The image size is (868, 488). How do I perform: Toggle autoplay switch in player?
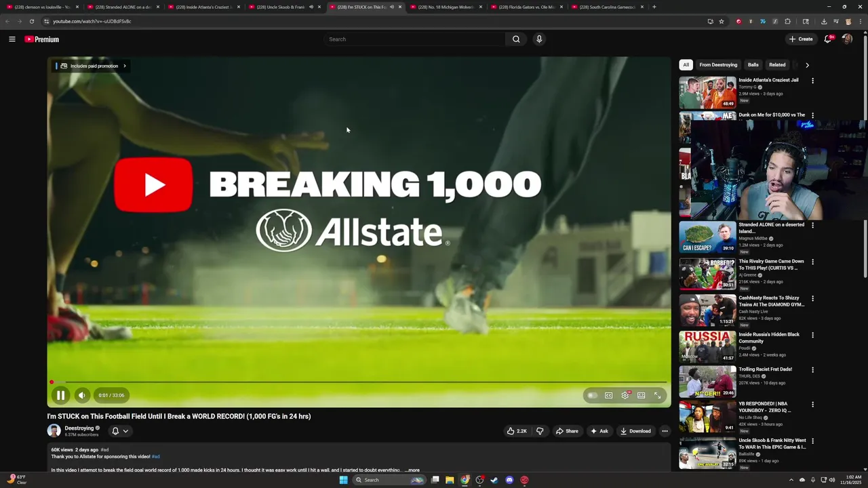coord(592,395)
